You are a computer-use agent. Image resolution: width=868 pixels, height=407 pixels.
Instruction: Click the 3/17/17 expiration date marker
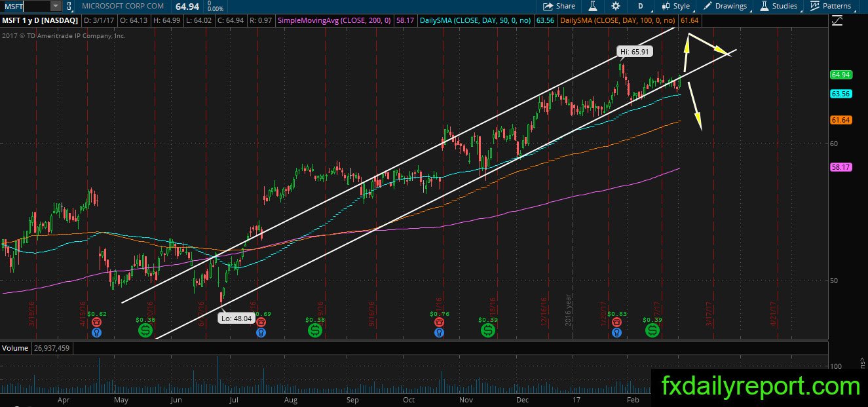[x=709, y=313]
